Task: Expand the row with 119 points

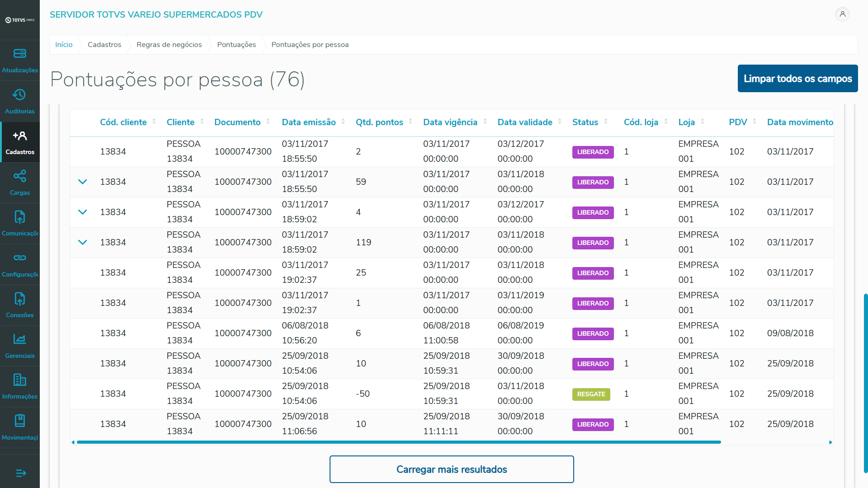Action: tap(82, 243)
